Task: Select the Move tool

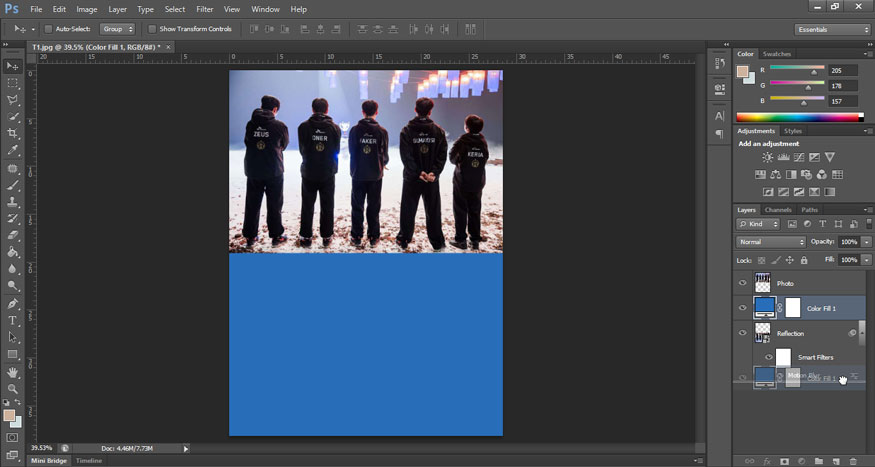Action: [13, 66]
